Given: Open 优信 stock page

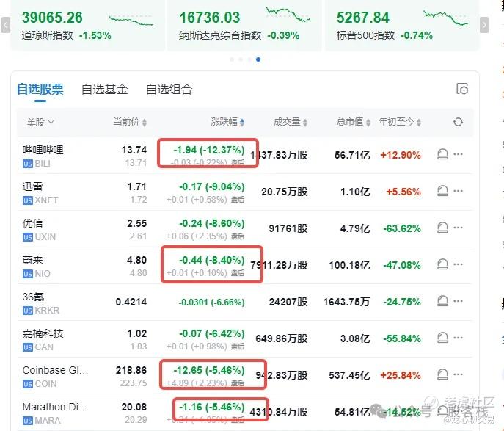Looking at the screenshot, I should coord(32,223).
